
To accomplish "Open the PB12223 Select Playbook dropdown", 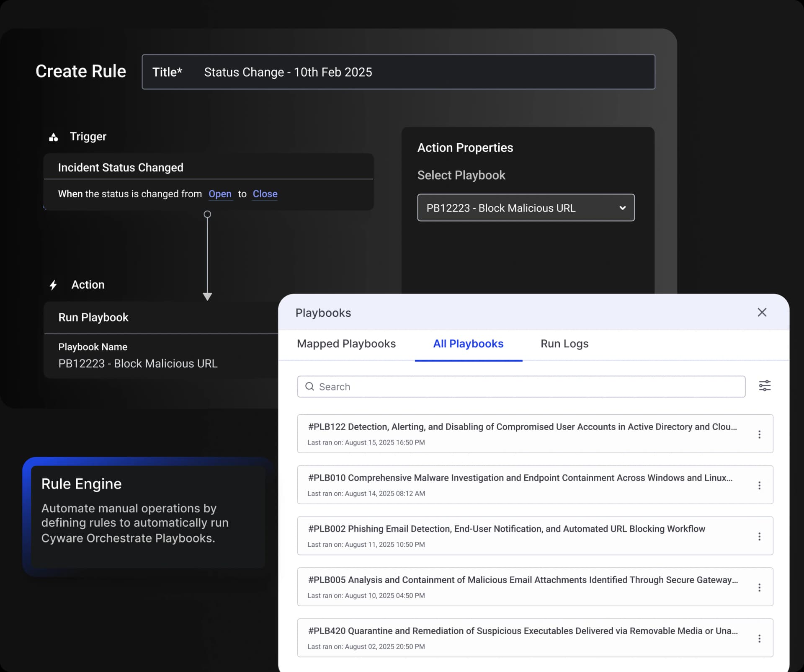I will pos(526,208).
